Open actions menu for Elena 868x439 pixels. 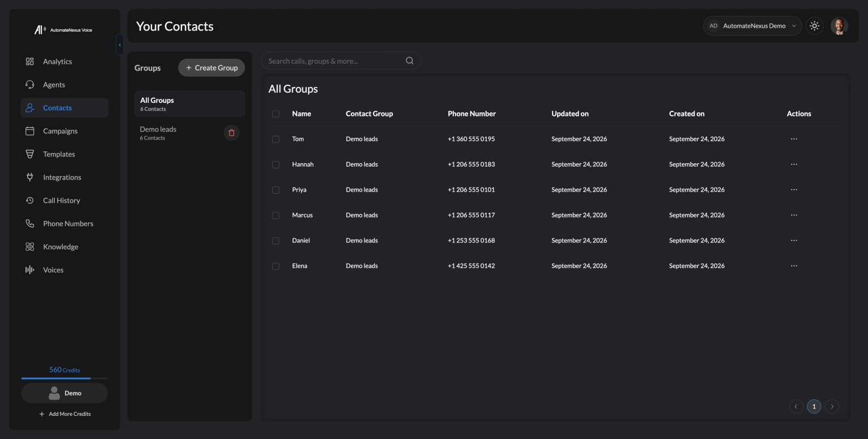794,266
